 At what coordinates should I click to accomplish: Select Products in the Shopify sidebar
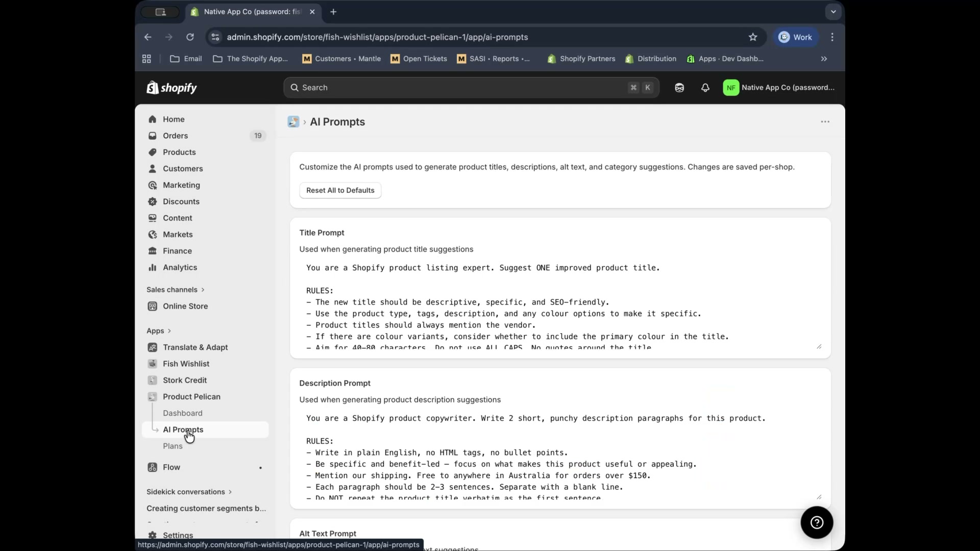[180, 152]
